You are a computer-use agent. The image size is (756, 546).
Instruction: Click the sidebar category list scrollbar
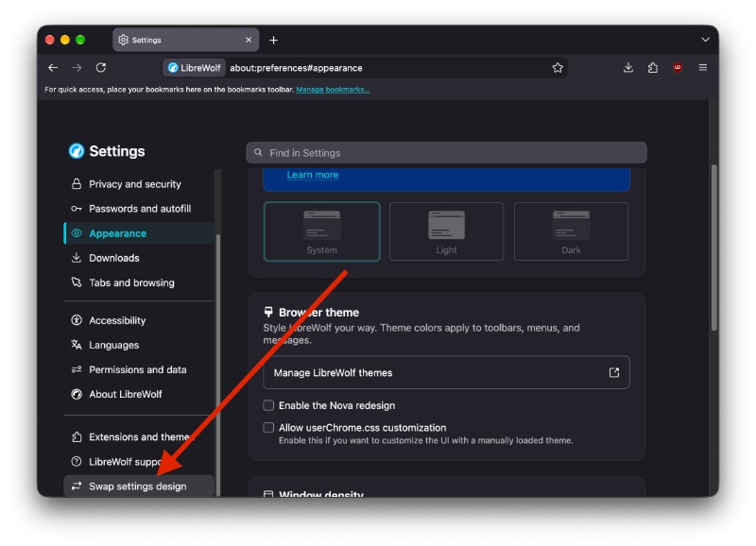(218, 365)
